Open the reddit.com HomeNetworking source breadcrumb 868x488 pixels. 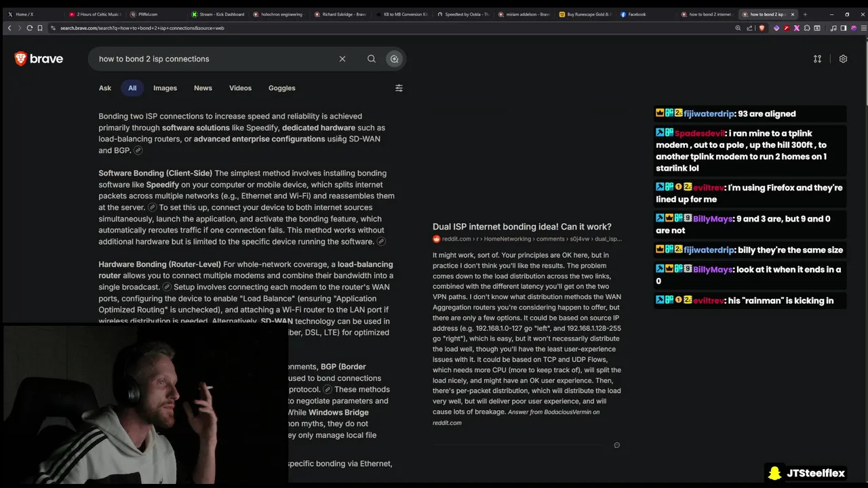pos(527,239)
